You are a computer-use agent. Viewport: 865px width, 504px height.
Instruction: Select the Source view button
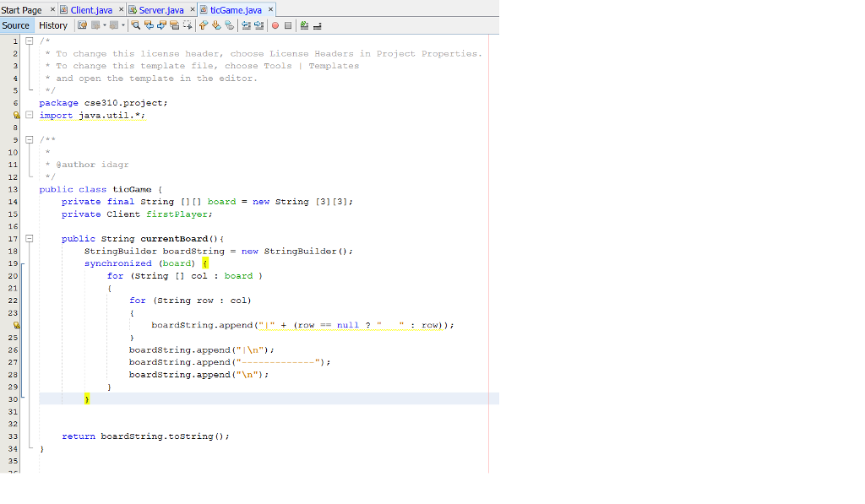click(x=15, y=25)
